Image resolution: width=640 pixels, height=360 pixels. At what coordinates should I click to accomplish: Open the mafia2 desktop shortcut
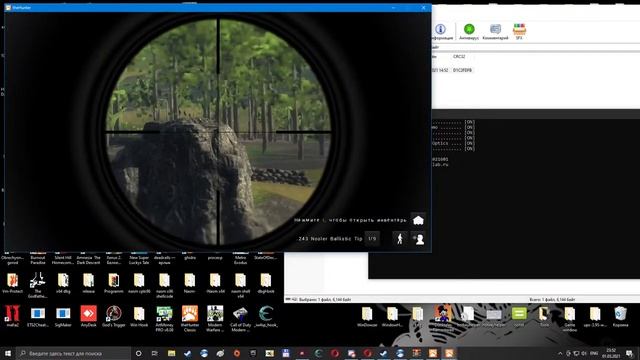(12, 317)
